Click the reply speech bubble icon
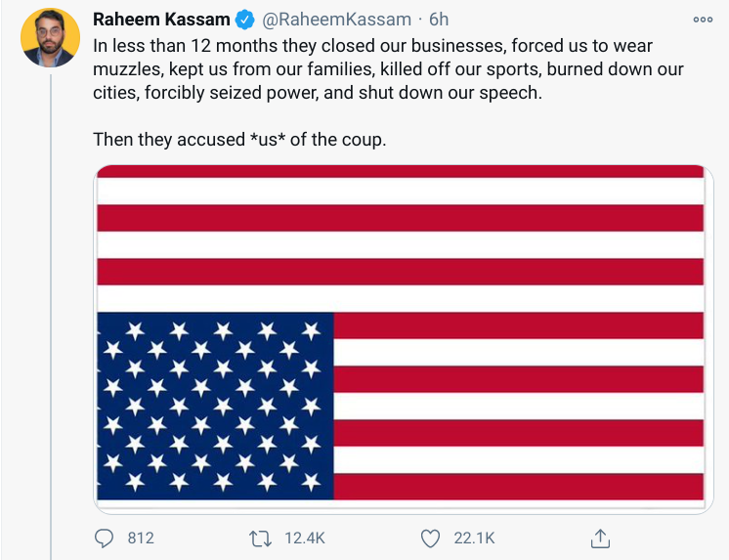This screenshot has width=729, height=560. (105, 538)
